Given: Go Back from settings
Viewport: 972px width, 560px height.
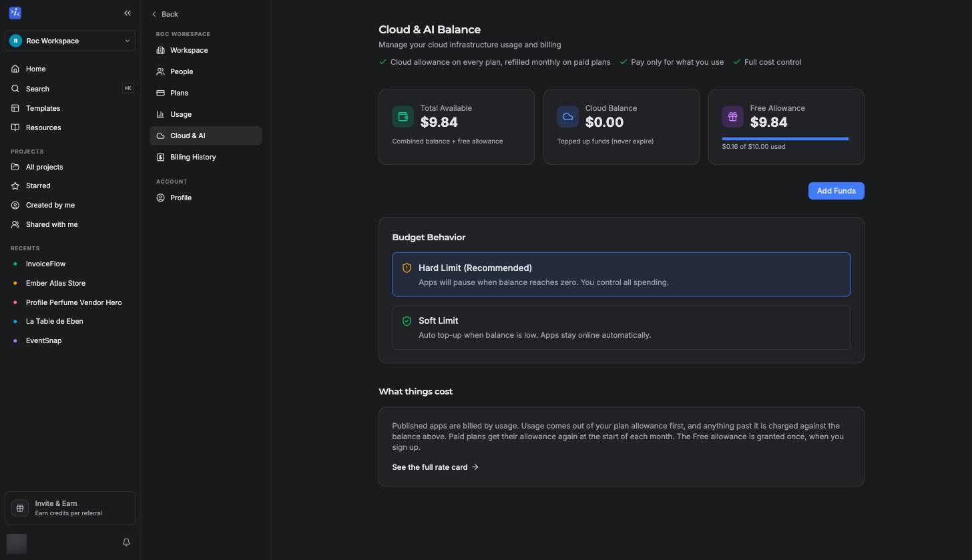Looking at the screenshot, I should click(165, 14).
